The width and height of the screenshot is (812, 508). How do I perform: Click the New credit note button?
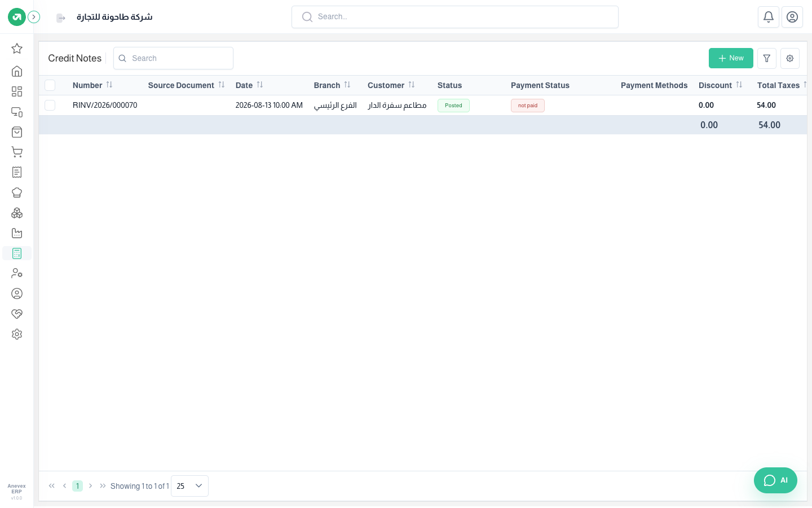pos(731,58)
